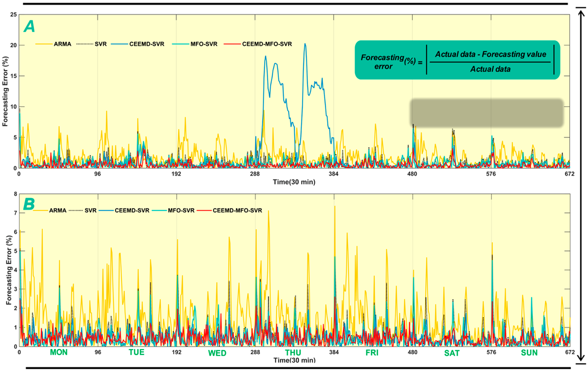Click the SVR legend entry in chart A
The image size is (588, 372).
coord(100,44)
